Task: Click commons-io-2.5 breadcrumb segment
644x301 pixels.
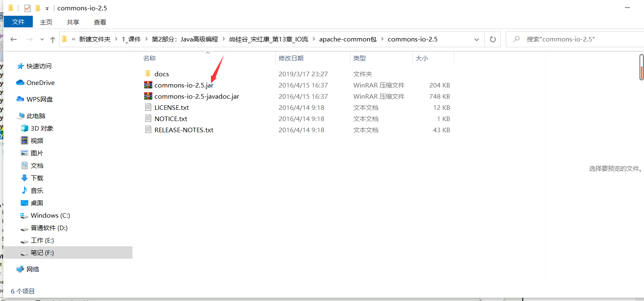Action: [412, 39]
